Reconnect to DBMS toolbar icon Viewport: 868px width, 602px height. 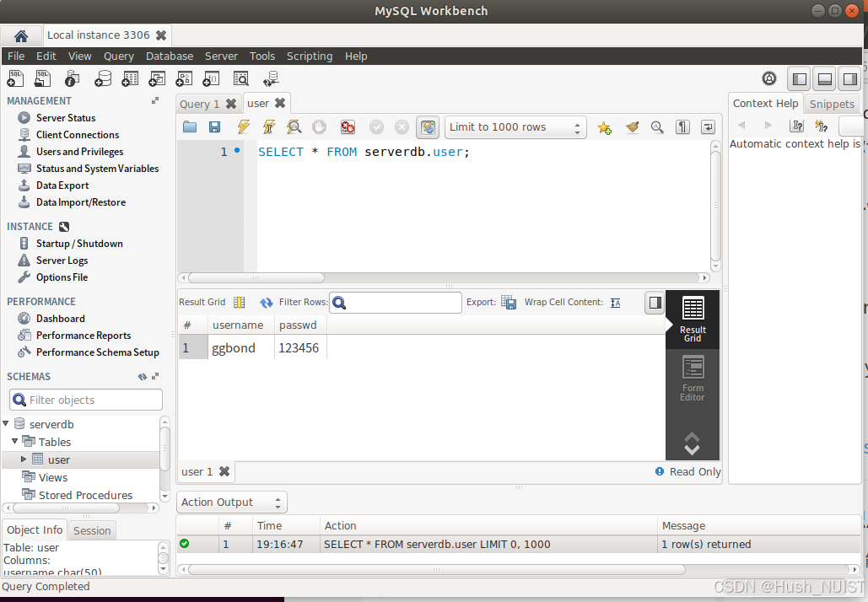(x=271, y=79)
